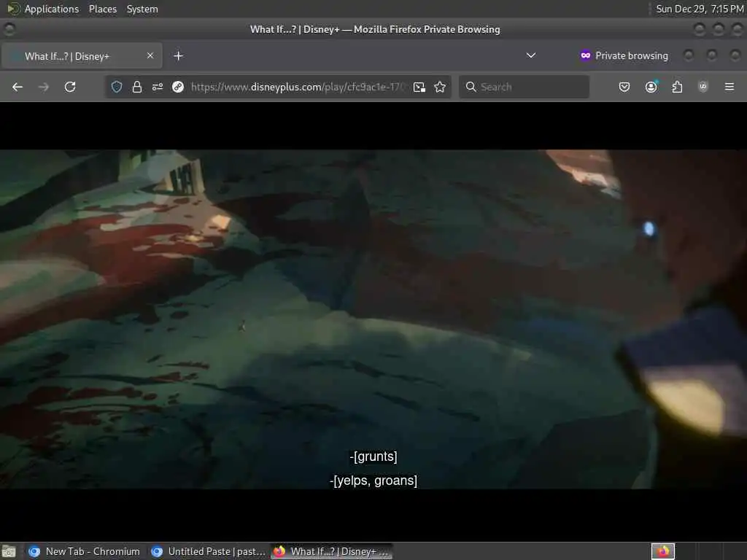Select the What If...? Firefox taskbar entry
Viewport: 747px width, 560px height.
click(x=332, y=551)
